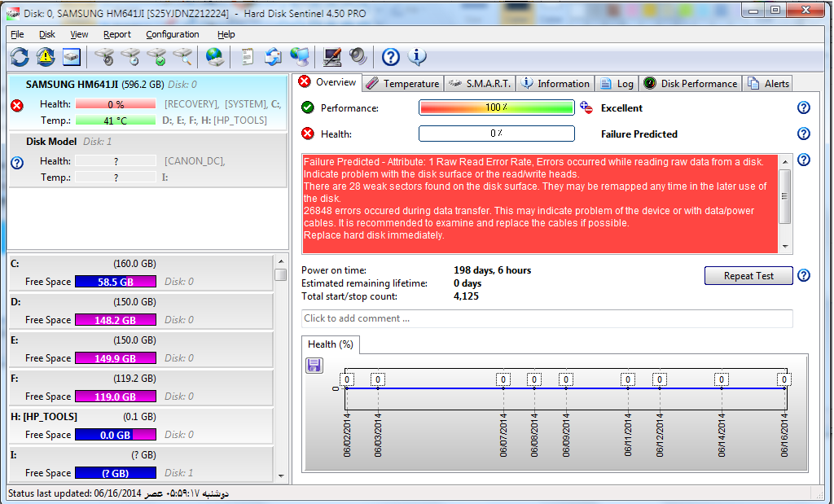Click scroll-down arrow of warning text box
The height and width of the screenshot is (504, 834).
coord(785,247)
